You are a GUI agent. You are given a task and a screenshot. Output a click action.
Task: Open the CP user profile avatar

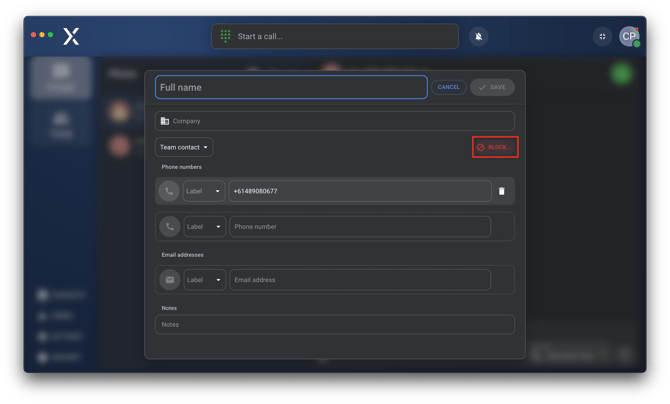pyautogui.click(x=629, y=36)
